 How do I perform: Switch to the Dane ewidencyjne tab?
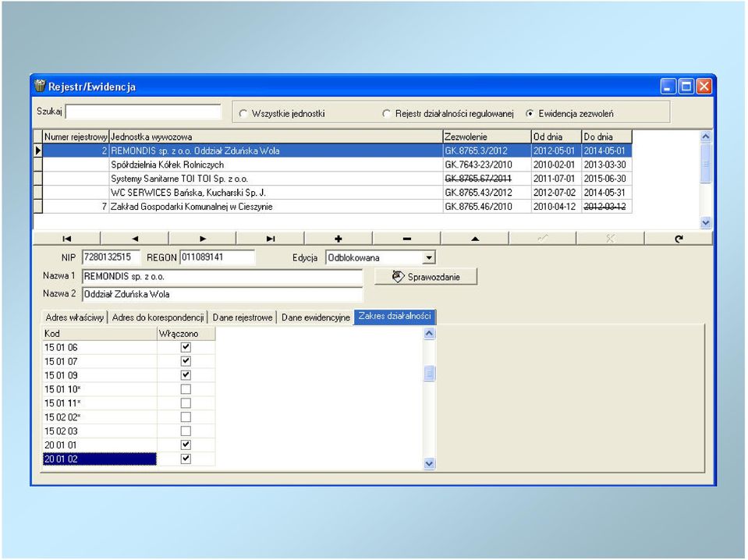315,317
